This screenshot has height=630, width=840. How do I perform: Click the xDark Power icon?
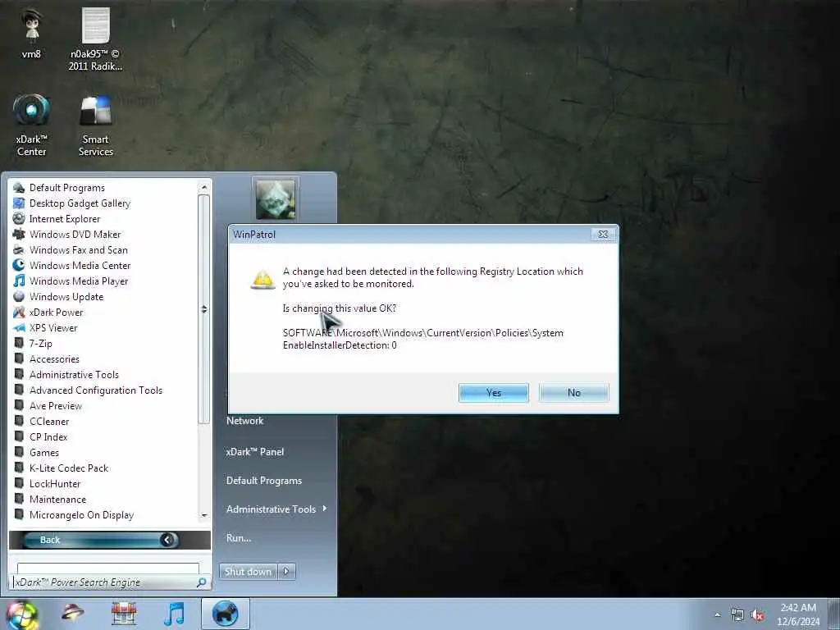[x=19, y=312]
